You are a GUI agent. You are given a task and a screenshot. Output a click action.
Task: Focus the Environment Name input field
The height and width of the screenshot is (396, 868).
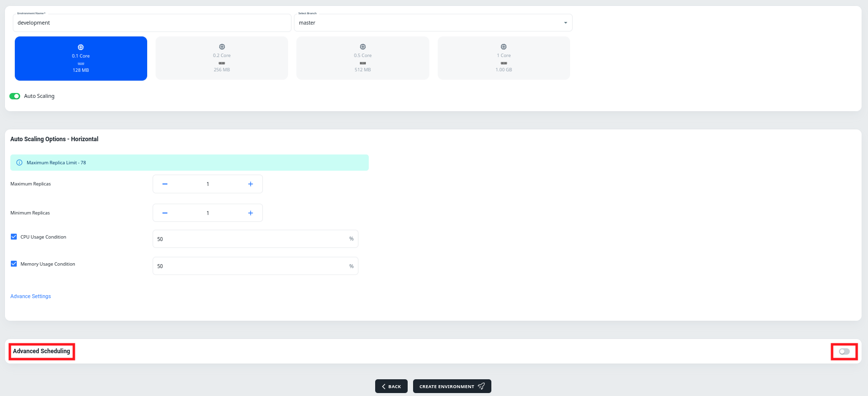(x=152, y=23)
